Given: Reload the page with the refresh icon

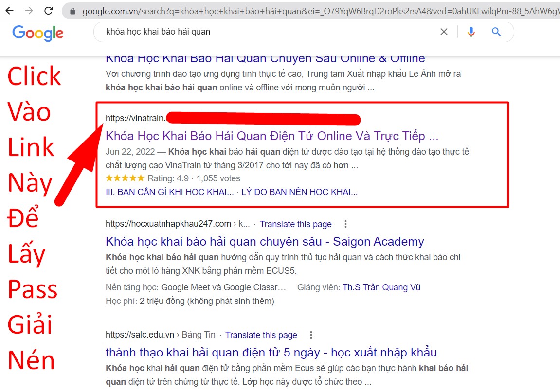Looking at the screenshot, I should (x=49, y=11).
